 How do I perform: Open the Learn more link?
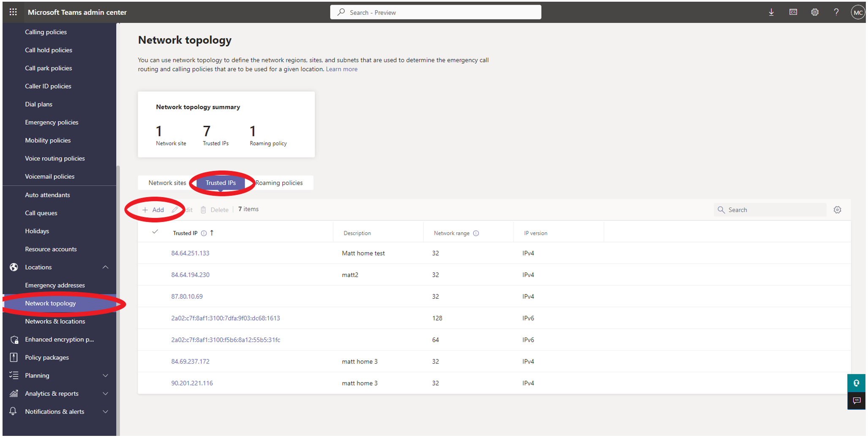(x=341, y=69)
